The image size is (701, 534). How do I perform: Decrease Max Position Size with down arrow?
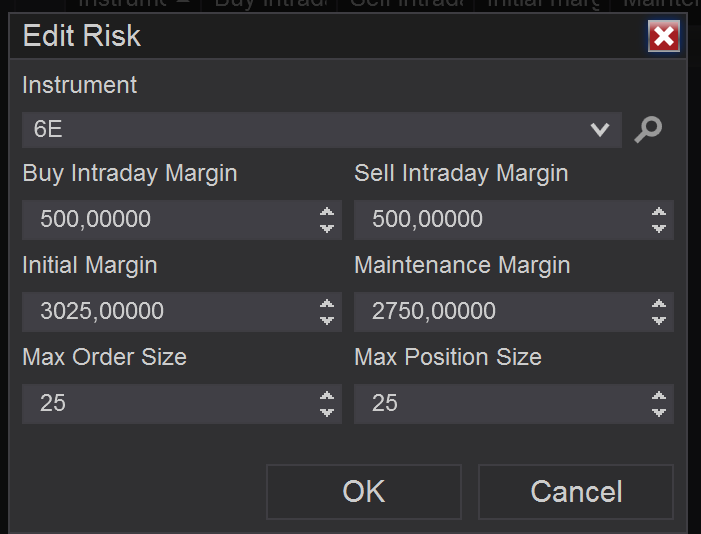tap(659, 412)
